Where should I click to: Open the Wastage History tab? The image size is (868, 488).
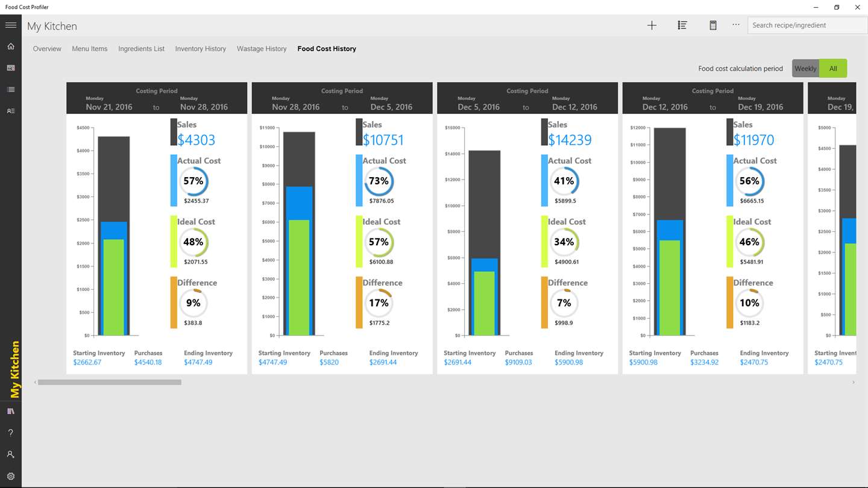pyautogui.click(x=262, y=49)
